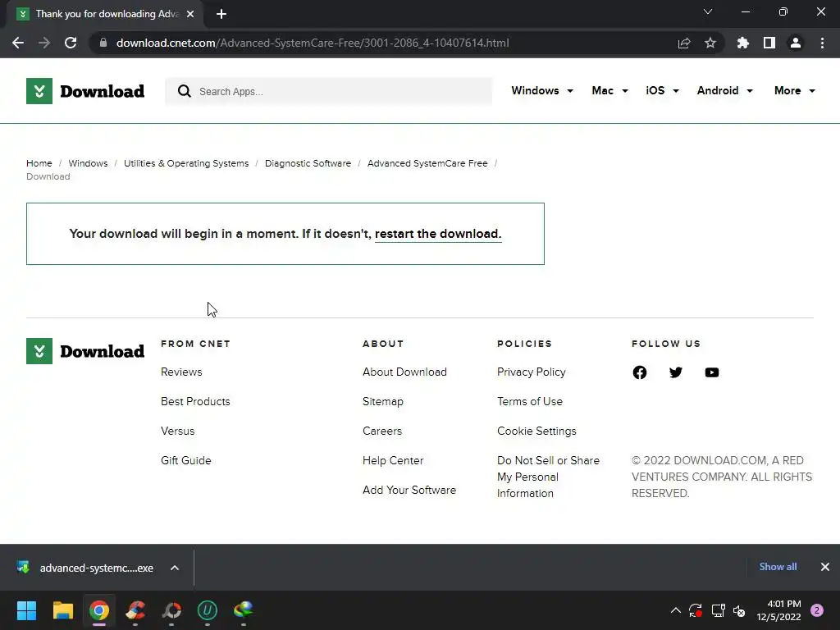This screenshot has height=630, width=840.
Task: Expand the More dropdown menu
Action: point(794,90)
